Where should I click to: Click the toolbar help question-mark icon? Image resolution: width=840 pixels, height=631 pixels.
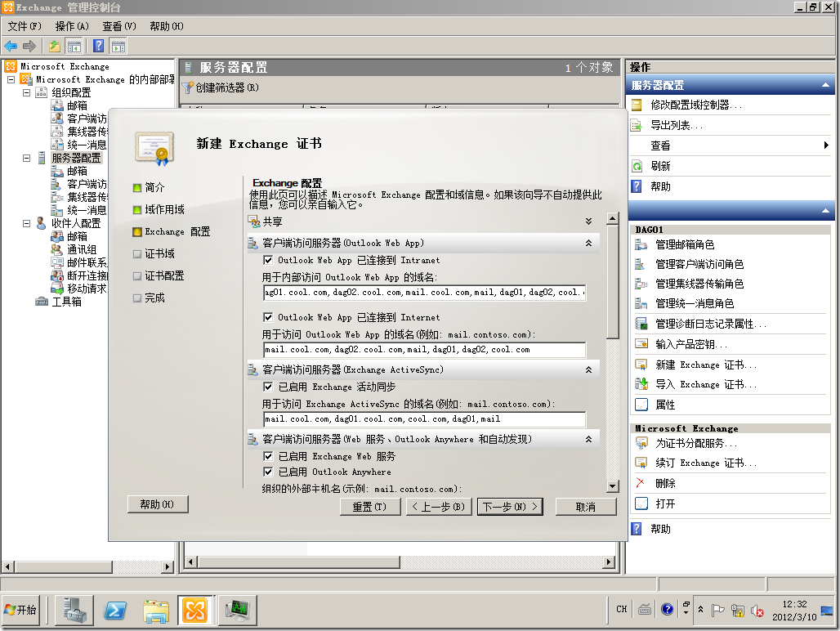(x=98, y=46)
